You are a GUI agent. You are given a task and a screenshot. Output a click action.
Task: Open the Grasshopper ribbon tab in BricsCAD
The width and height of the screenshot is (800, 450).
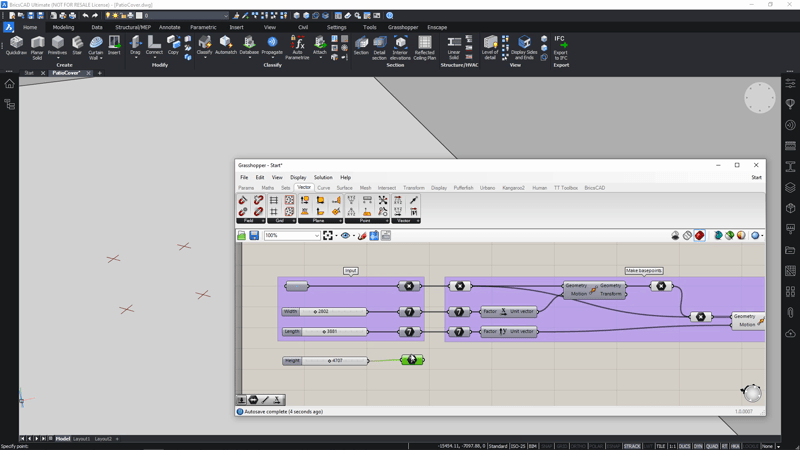[x=403, y=28]
